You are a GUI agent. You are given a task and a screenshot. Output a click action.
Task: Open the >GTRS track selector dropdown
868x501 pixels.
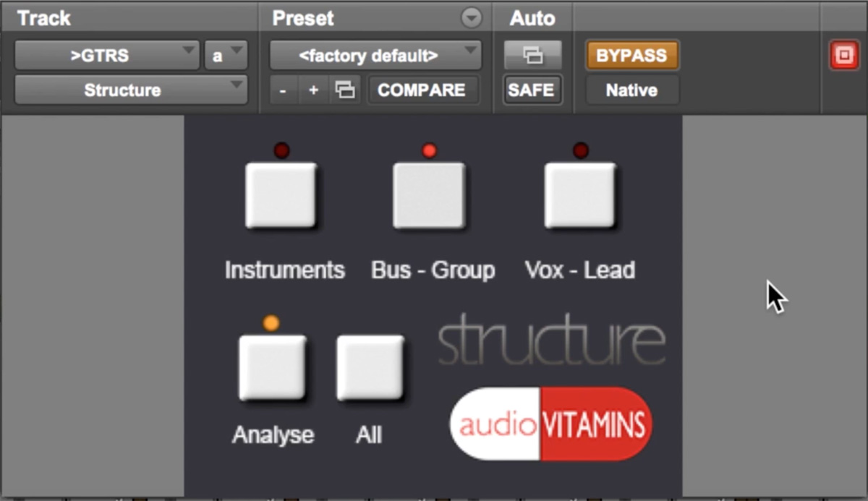[x=107, y=56]
